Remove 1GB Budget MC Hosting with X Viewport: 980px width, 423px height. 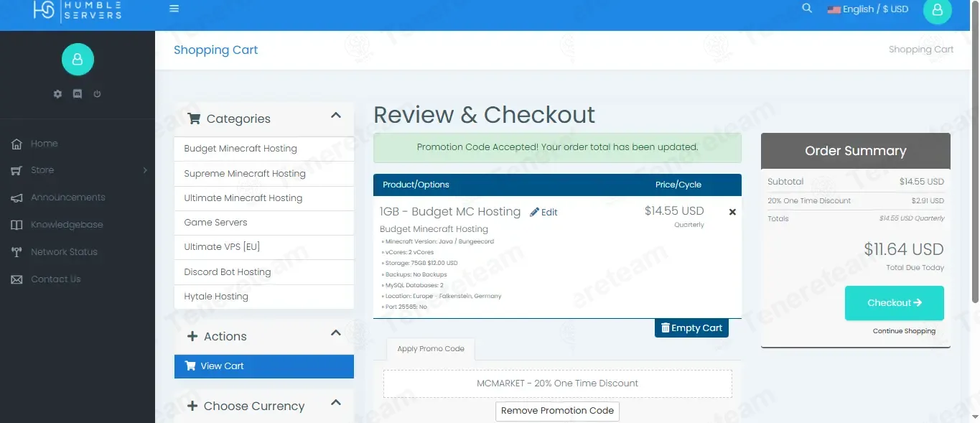click(732, 212)
